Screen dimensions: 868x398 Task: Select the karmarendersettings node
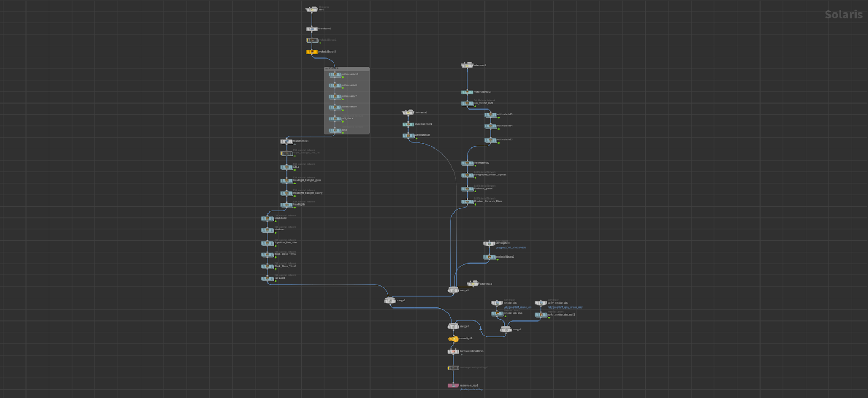click(453, 352)
